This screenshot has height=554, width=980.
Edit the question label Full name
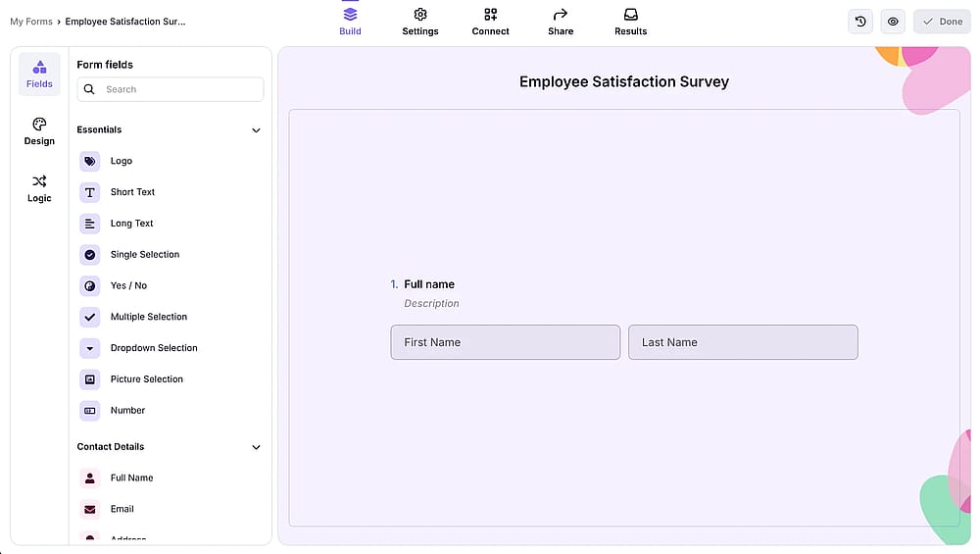429,284
